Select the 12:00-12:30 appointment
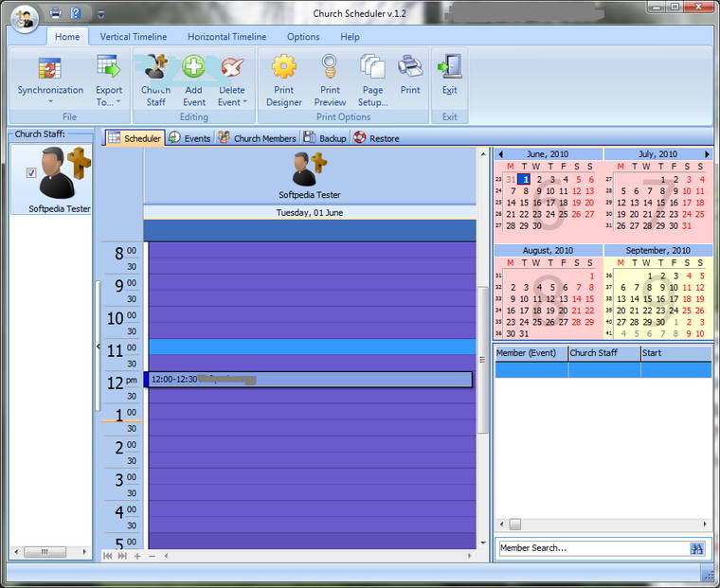 [308, 379]
